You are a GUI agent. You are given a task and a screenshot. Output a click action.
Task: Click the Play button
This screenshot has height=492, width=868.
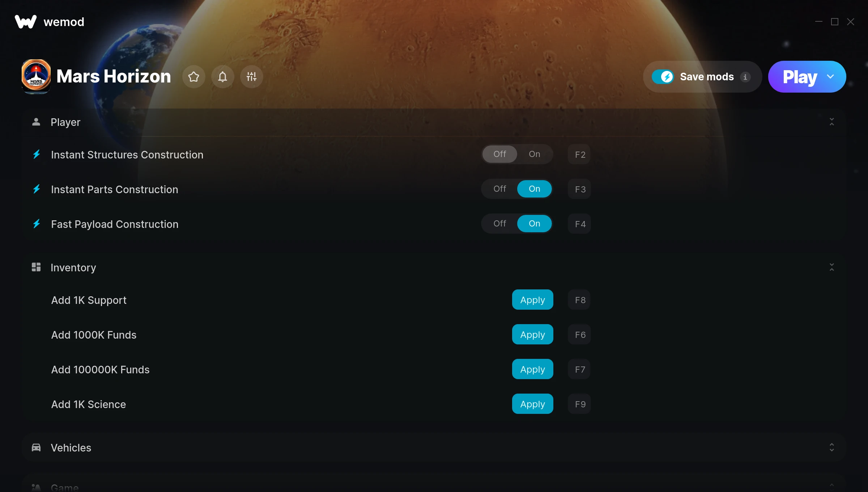tap(799, 77)
